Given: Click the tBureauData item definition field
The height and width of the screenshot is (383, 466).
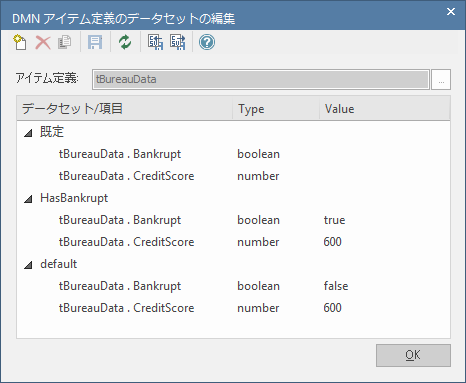Looking at the screenshot, I should [x=261, y=79].
